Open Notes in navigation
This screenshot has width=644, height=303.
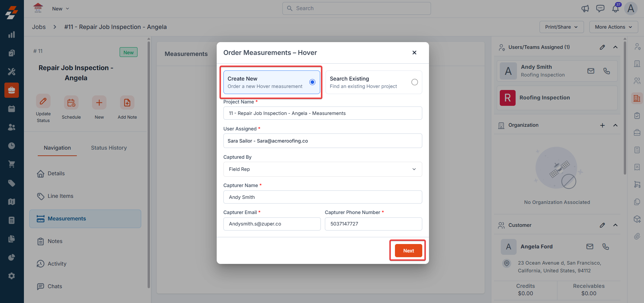click(x=85, y=241)
